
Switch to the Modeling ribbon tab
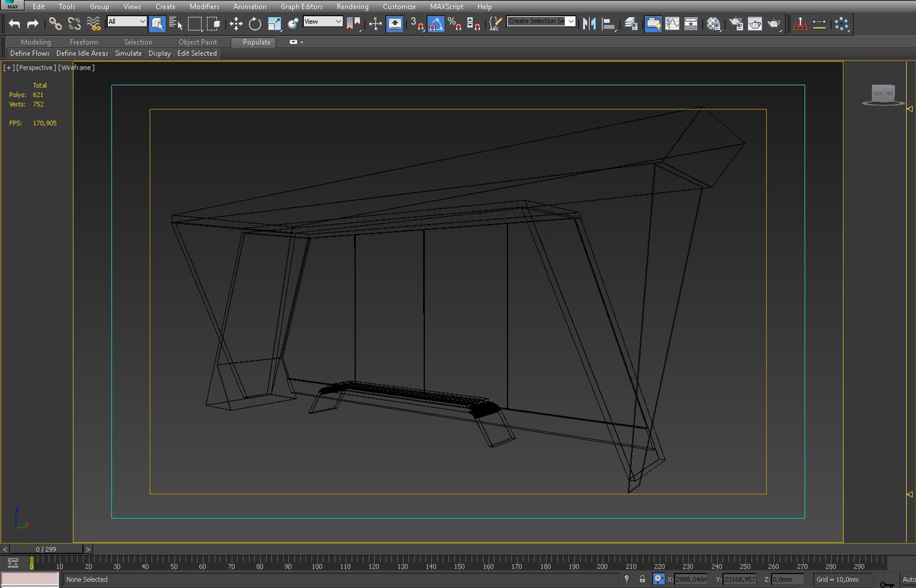(x=36, y=42)
